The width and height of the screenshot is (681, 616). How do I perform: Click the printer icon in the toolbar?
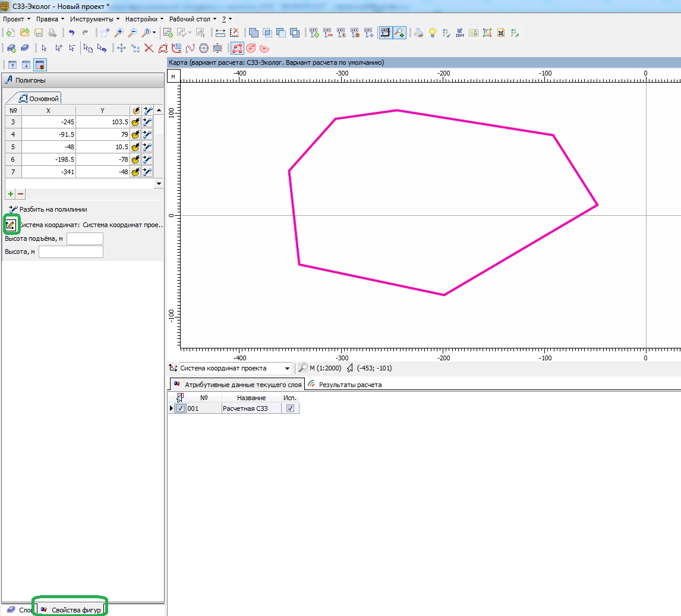point(419,33)
